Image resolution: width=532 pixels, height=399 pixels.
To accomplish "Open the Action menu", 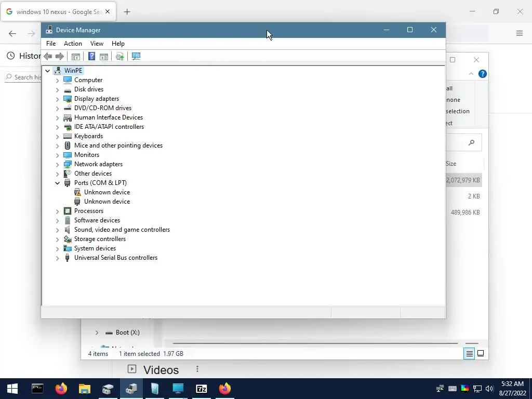I will click(73, 44).
